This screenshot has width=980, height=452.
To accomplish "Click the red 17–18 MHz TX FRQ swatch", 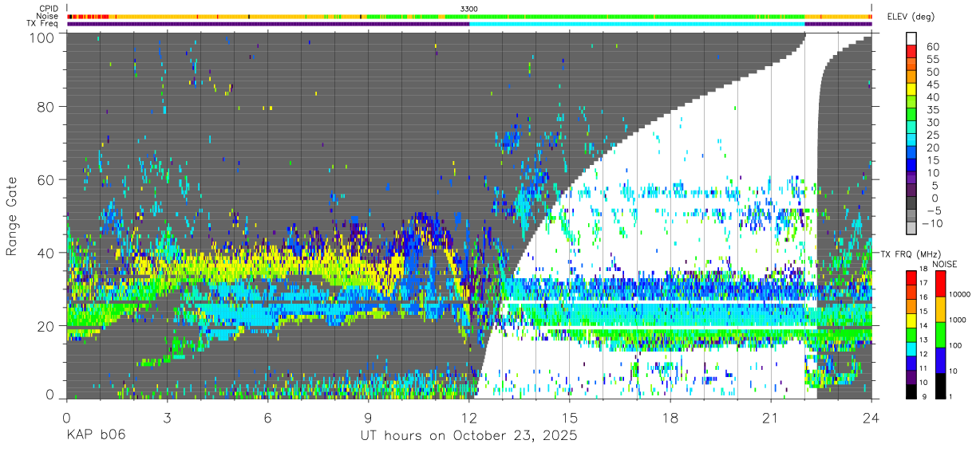I will (911, 276).
